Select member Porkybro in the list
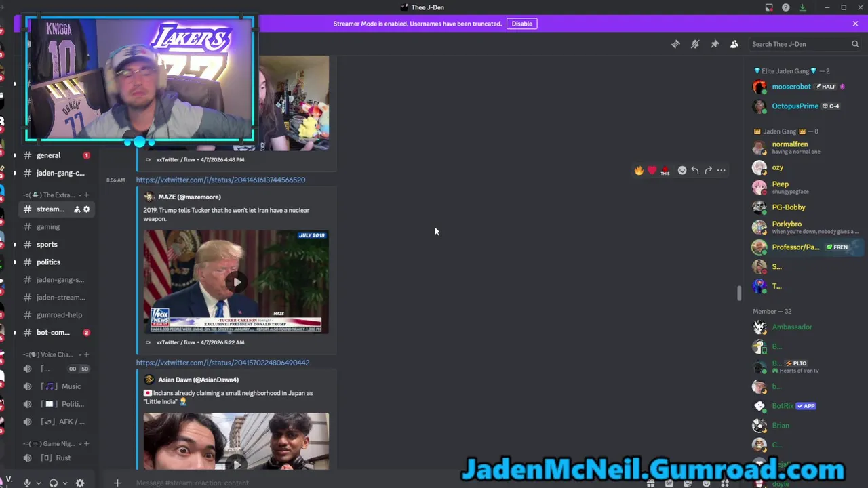 [806, 227]
